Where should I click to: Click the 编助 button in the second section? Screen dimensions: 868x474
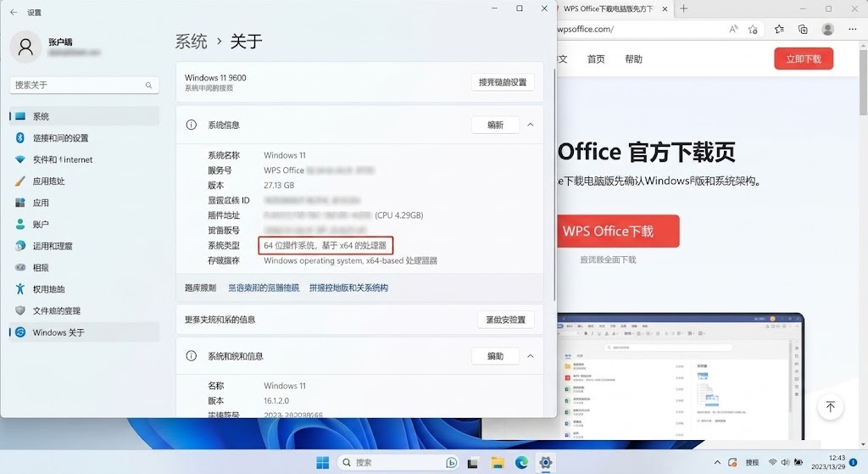tap(495, 356)
